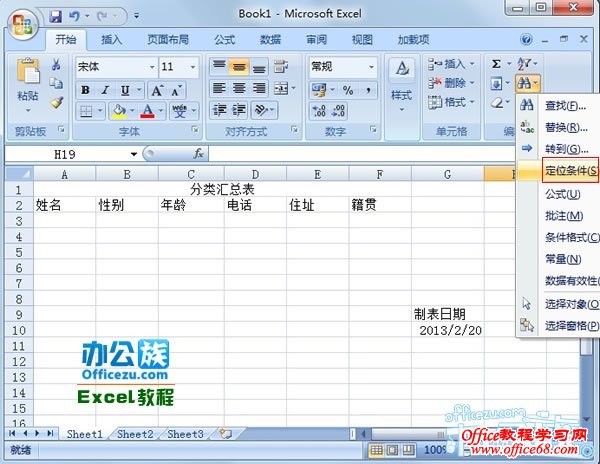Toggle top vertical alignment

(219, 66)
